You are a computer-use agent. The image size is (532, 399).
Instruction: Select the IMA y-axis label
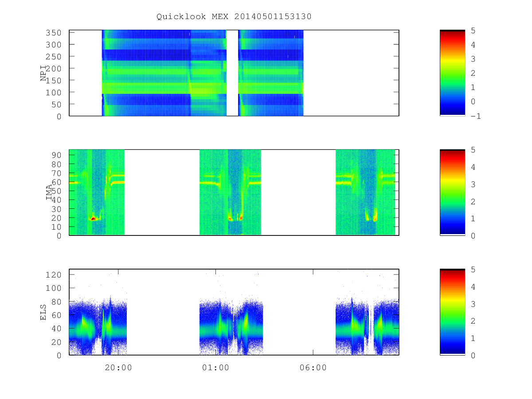pyautogui.click(x=49, y=192)
